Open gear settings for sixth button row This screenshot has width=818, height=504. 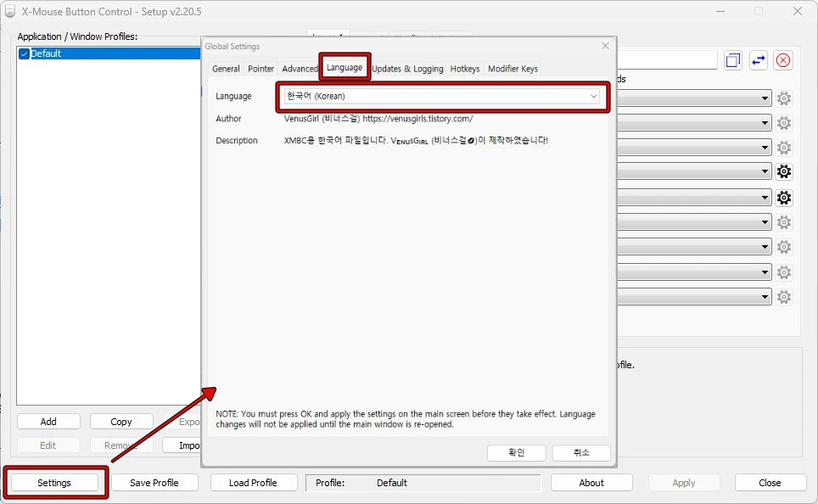tap(783, 222)
